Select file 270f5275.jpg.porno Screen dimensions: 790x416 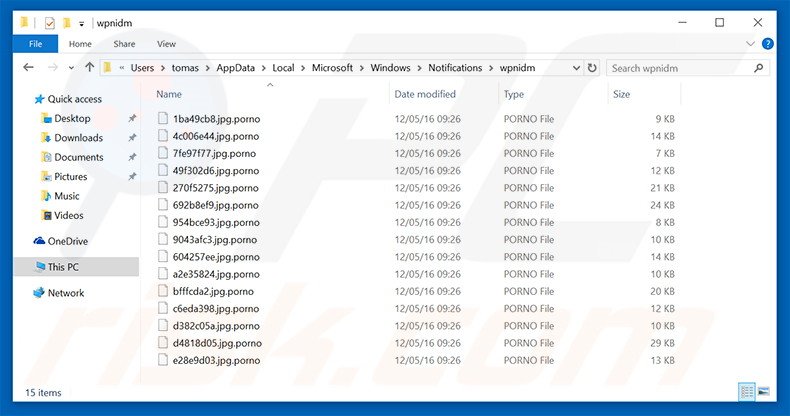(x=215, y=188)
